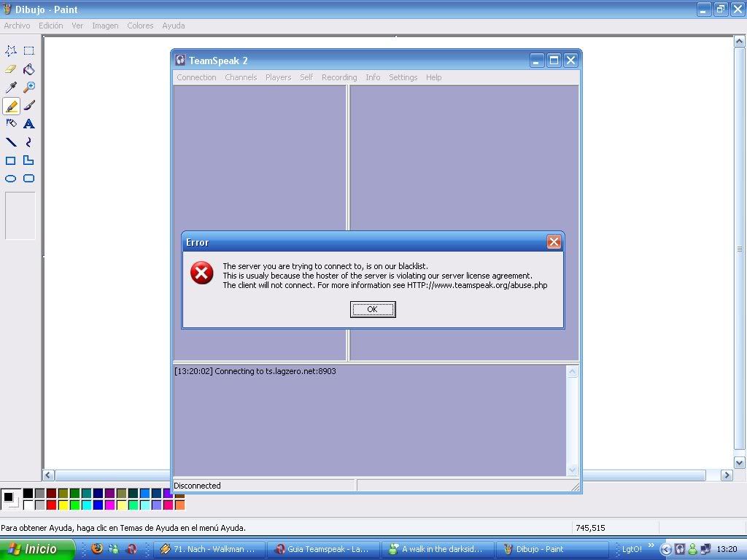The height and width of the screenshot is (560, 747).
Task: Launch TeamSpeak from the quick launch bar
Action: coord(131,548)
